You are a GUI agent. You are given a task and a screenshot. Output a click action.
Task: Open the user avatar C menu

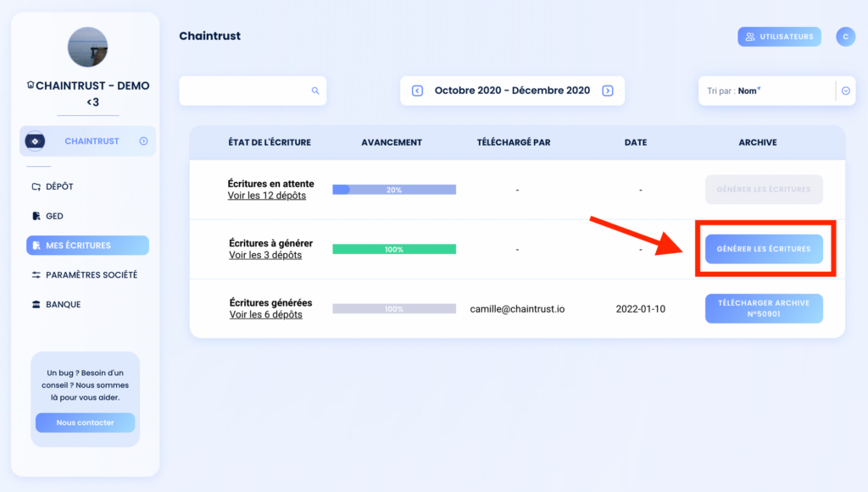[x=845, y=36]
